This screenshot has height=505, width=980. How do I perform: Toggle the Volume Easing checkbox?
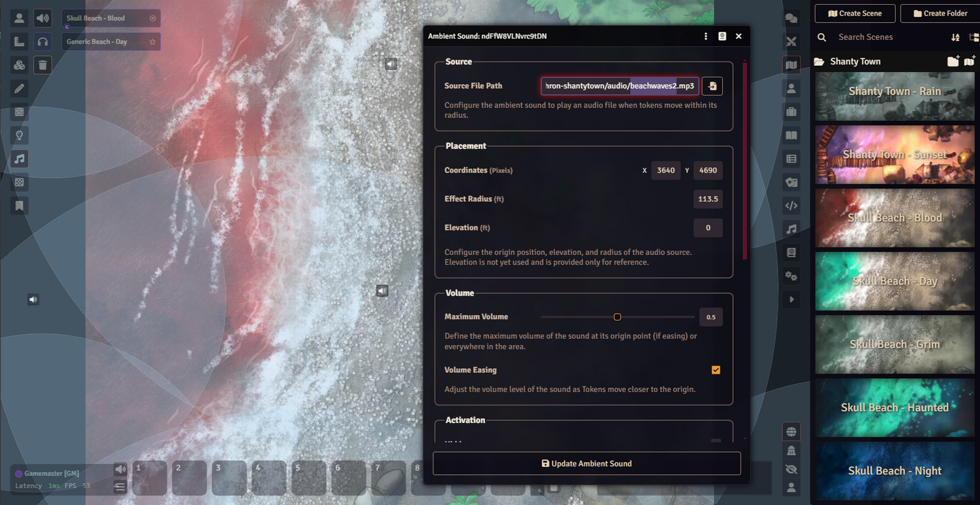(x=716, y=370)
